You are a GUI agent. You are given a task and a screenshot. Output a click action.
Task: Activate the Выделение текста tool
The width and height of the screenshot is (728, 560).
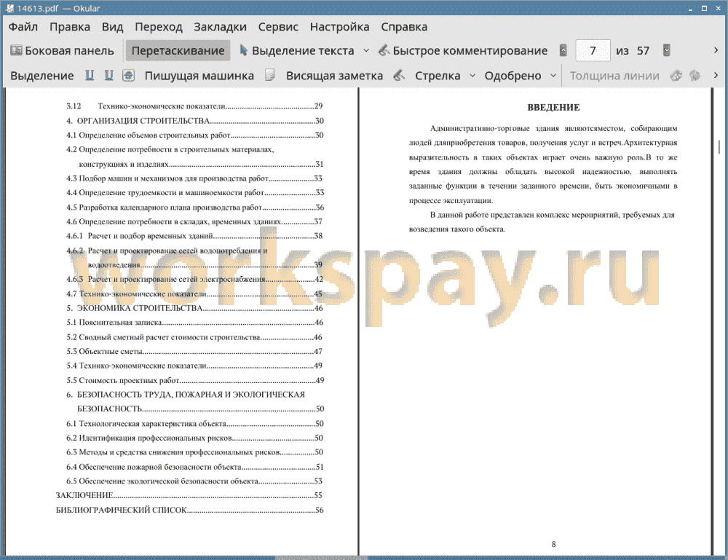297,51
